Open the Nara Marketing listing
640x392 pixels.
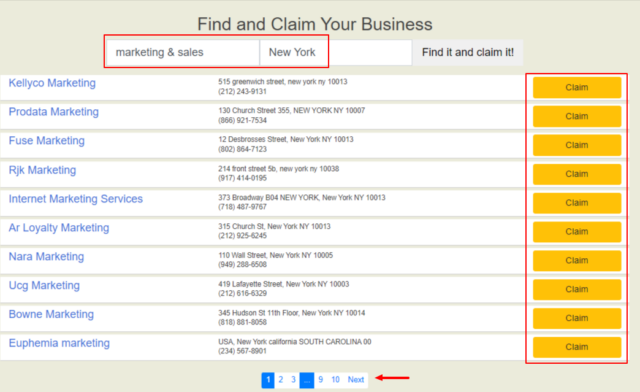(x=46, y=256)
